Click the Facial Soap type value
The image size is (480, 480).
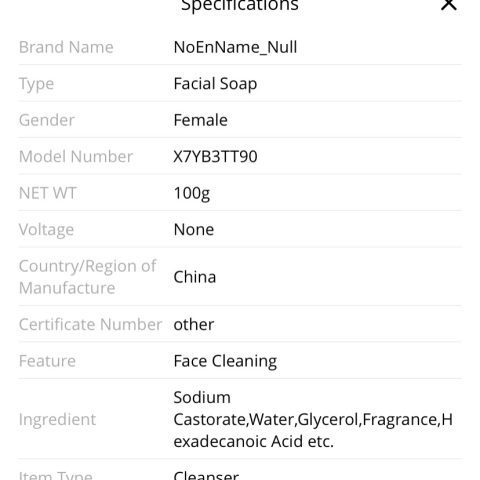pyautogui.click(x=215, y=84)
